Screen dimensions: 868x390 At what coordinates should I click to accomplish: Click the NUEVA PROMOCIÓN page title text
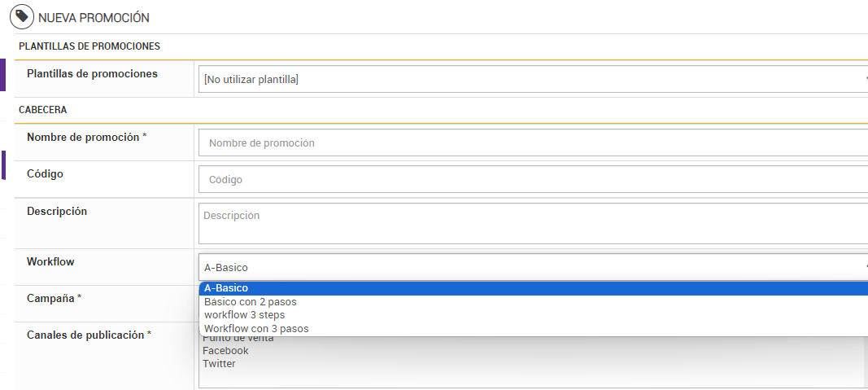[x=94, y=17]
